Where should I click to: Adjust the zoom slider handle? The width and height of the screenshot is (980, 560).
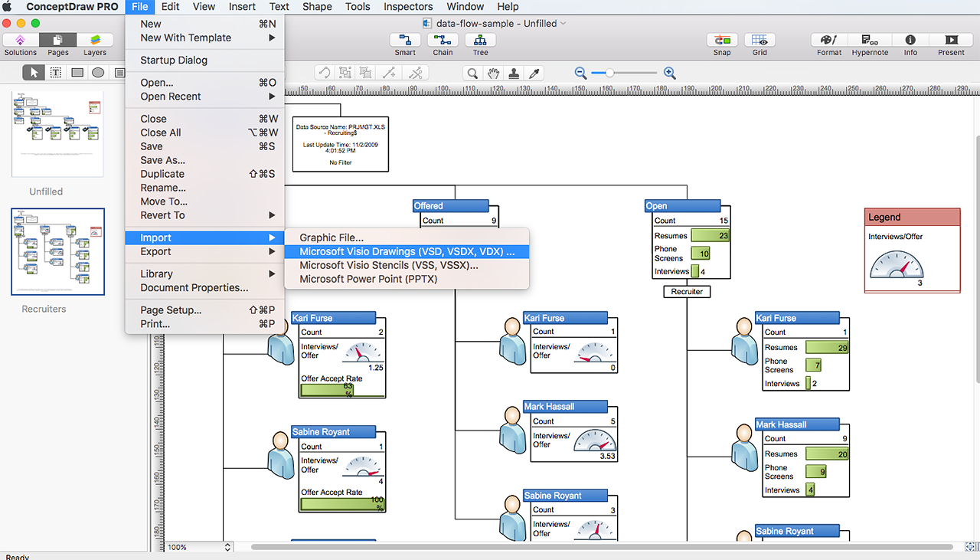(609, 73)
